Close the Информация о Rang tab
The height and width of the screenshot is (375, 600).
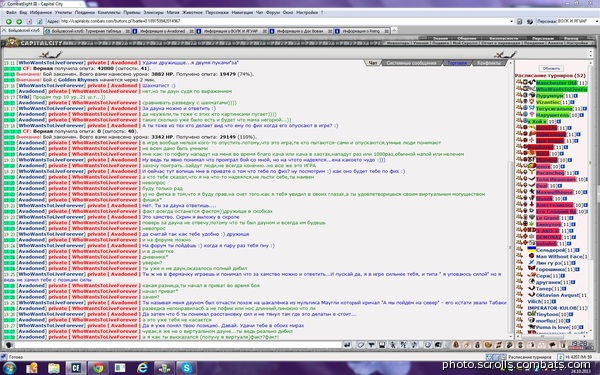pos(387,31)
